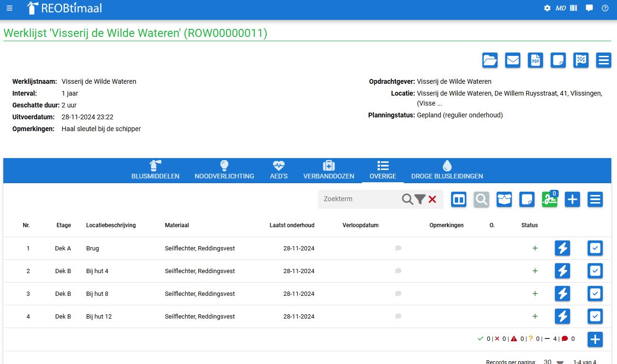The width and height of the screenshot is (617, 364).
Task: Tick the checkbox for the Brug row
Action: [595, 248]
